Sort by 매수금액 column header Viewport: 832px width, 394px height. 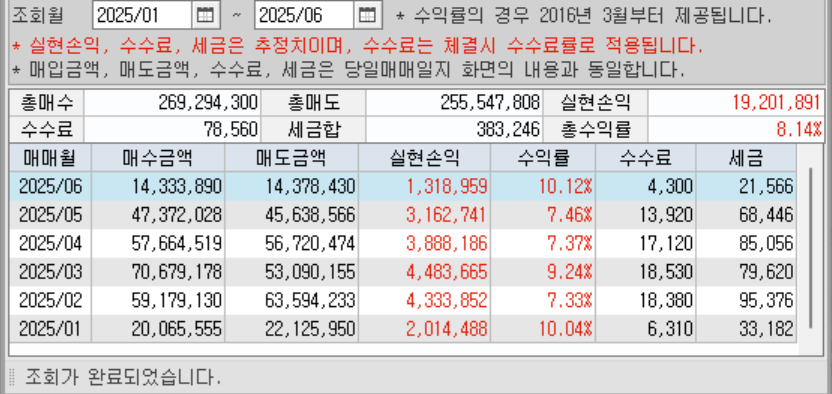click(158, 157)
